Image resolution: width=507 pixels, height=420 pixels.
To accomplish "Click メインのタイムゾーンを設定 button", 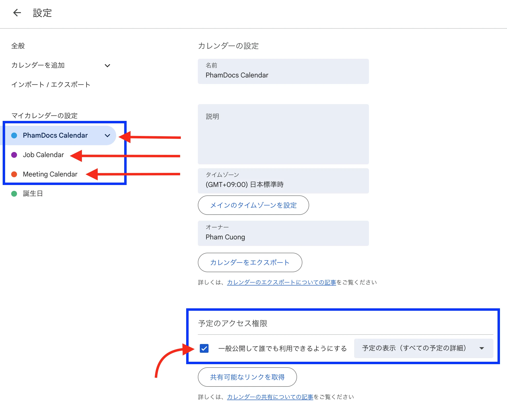I will (x=253, y=205).
